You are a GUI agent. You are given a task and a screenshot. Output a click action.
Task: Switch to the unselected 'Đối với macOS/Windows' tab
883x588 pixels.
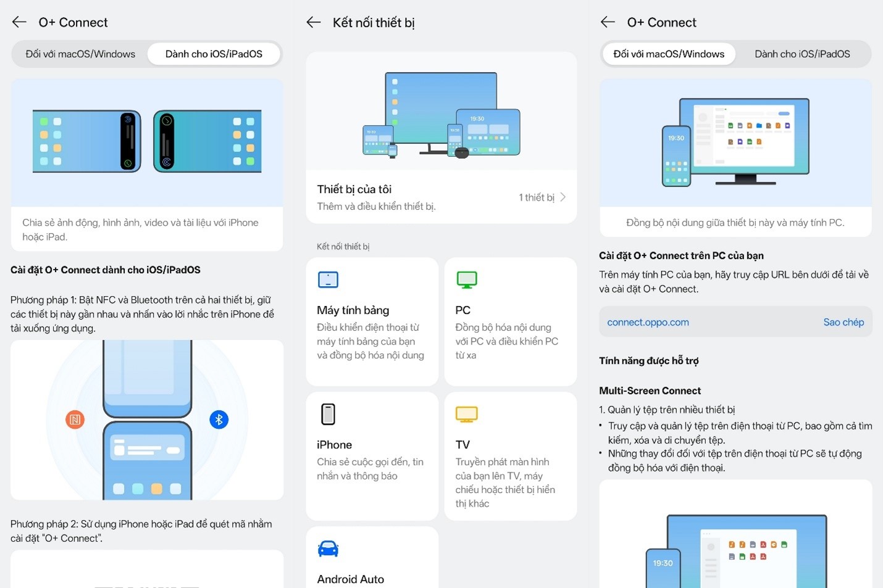coord(80,54)
